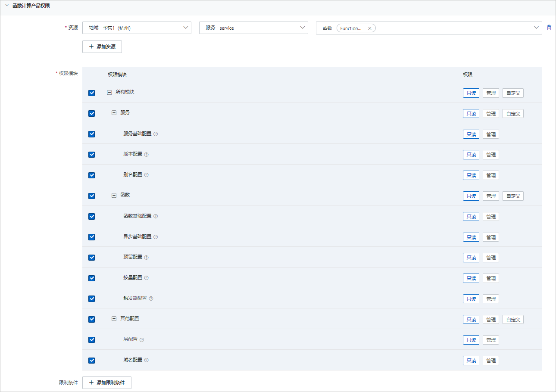Set 函数 row permission to 只读

click(x=471, y=196)
